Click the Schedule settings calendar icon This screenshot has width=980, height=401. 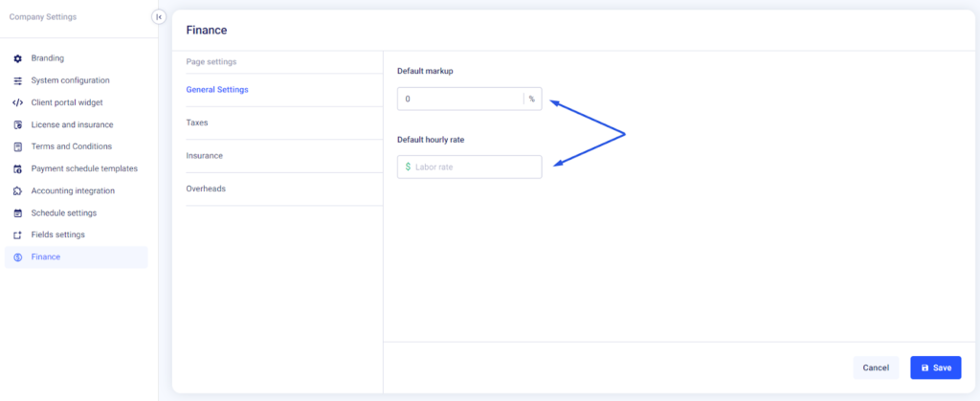[17, 212]
